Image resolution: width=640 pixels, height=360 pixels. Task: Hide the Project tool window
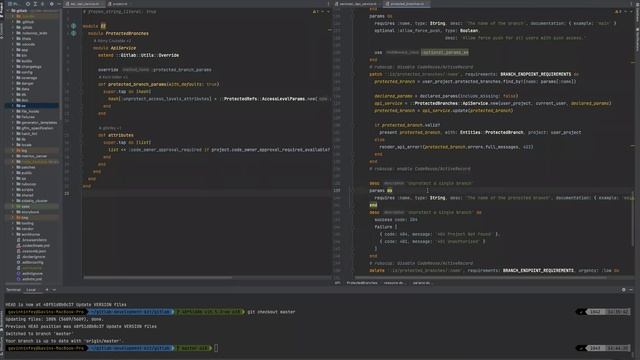point(58,4)
